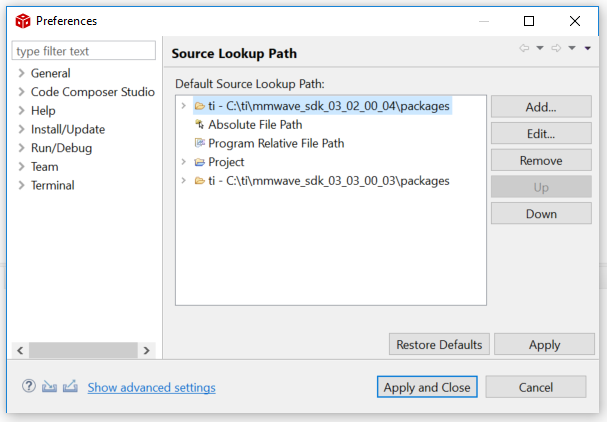Select the Terminal preferences category
Viewport: 607px width, 422px height.
(x=52, y=185)
